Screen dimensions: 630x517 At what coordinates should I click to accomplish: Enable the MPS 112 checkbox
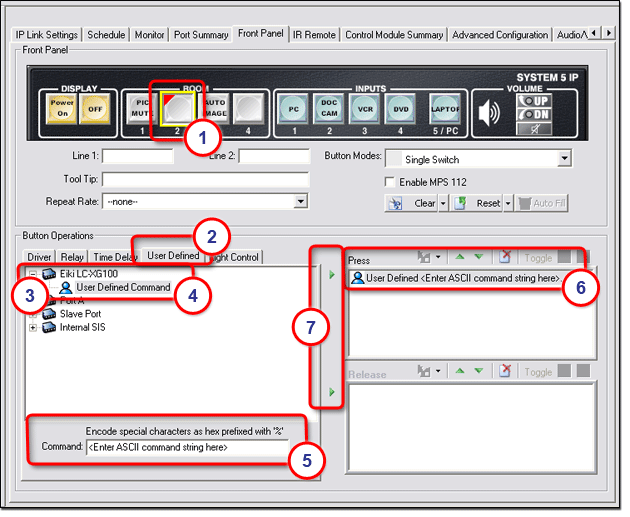[391, 181]
